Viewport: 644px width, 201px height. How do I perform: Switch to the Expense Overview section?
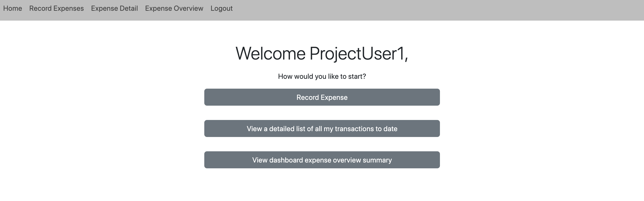point(174,8)
